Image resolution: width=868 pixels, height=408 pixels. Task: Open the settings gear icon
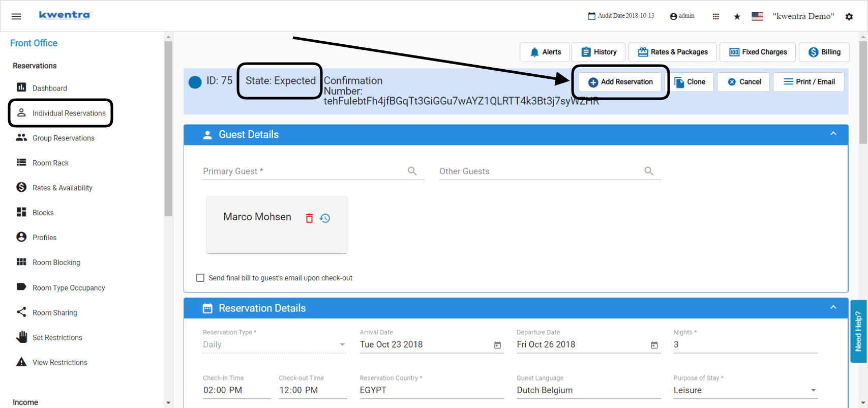849,16
